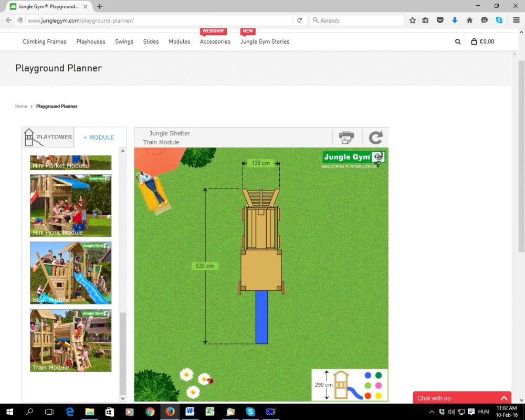The height and width of the screenshot is (420, 525).
Task: Click the 130 cm width label
Action: pyautogui.click(x=260, y=163)
